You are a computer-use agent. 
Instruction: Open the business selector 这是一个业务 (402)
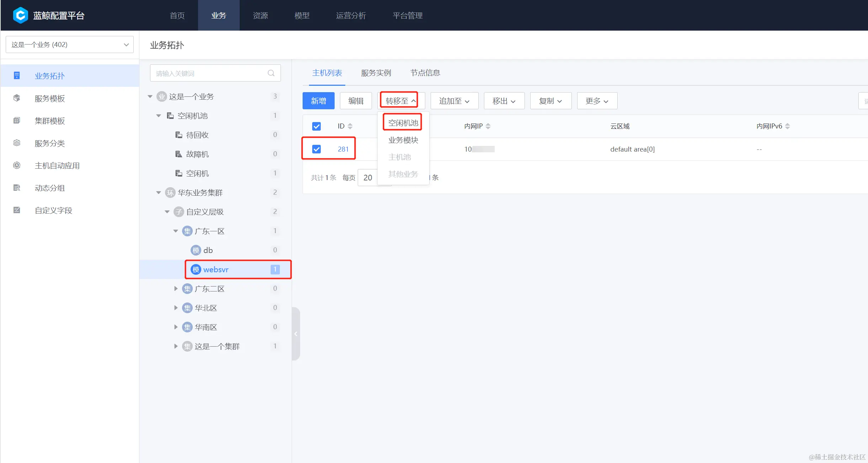point(70,44)
